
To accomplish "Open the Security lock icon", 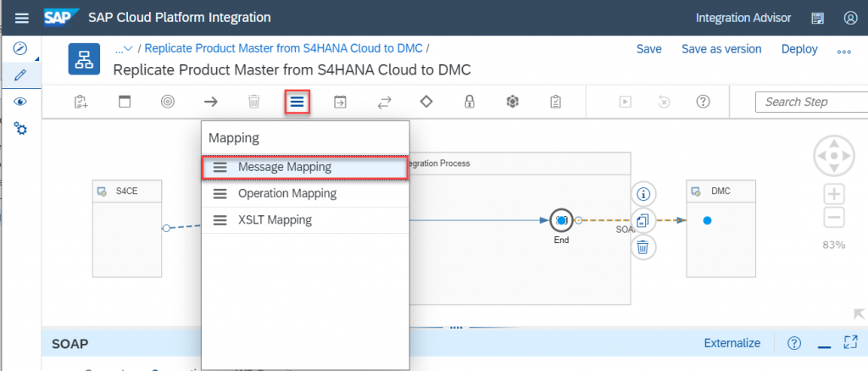I will coord(470,102).
